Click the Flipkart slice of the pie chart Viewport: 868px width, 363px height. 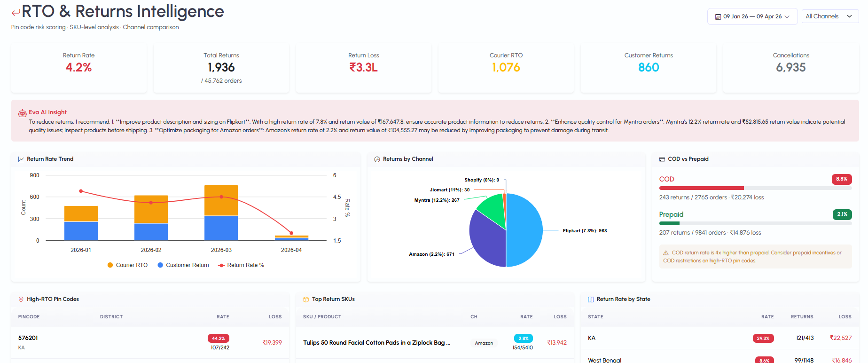524,230
